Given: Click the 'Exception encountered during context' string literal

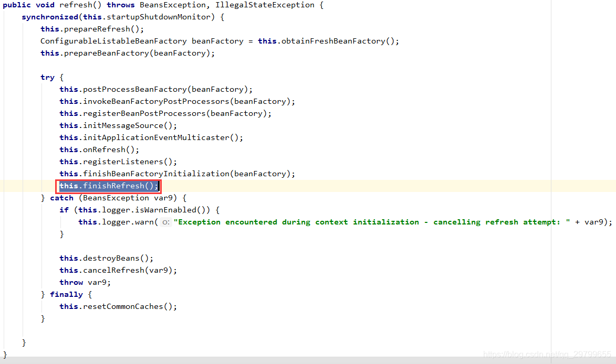Looking at the screenshot, I should pos(372,222).
